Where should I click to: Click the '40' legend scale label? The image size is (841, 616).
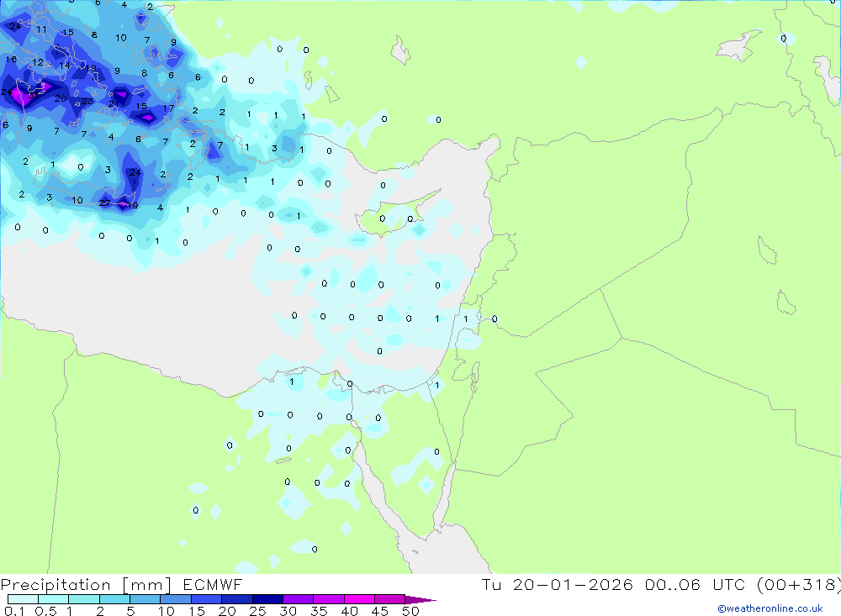click(349, 611)
